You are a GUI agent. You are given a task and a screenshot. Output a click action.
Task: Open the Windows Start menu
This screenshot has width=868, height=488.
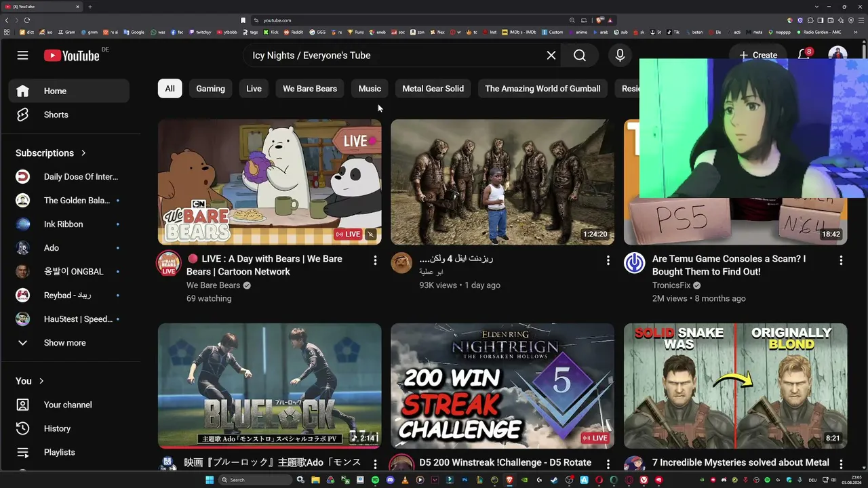pyautogui.click(x=210, y=480)
